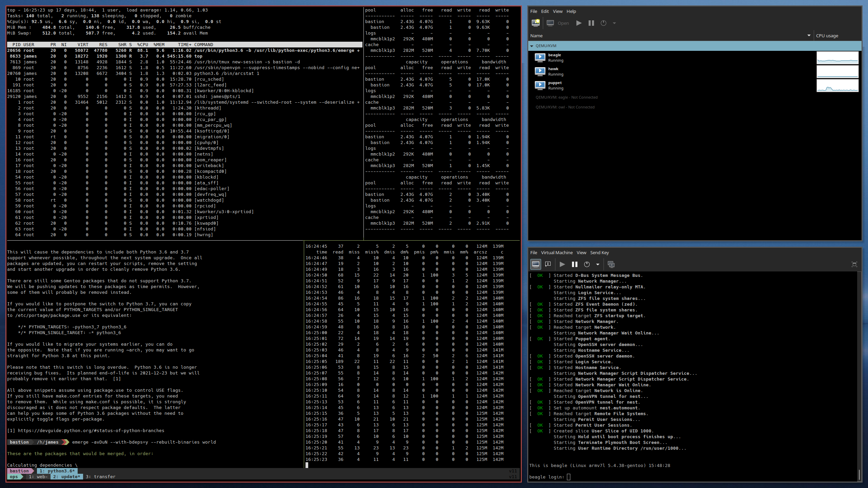The height and width of the screenshot is (488, 868).
Task: Open the Edit menu in Virtual Machine Manager
Action: tap(545, 11)
